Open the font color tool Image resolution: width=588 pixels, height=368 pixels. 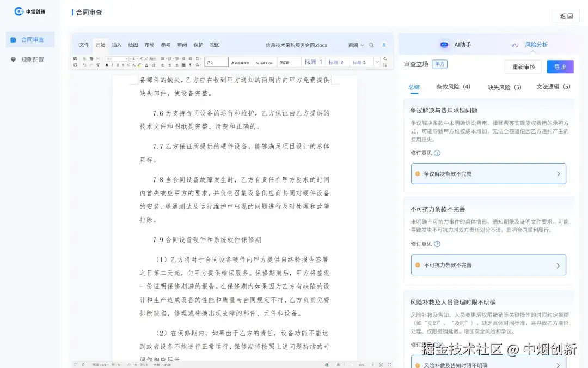[146, 65]
